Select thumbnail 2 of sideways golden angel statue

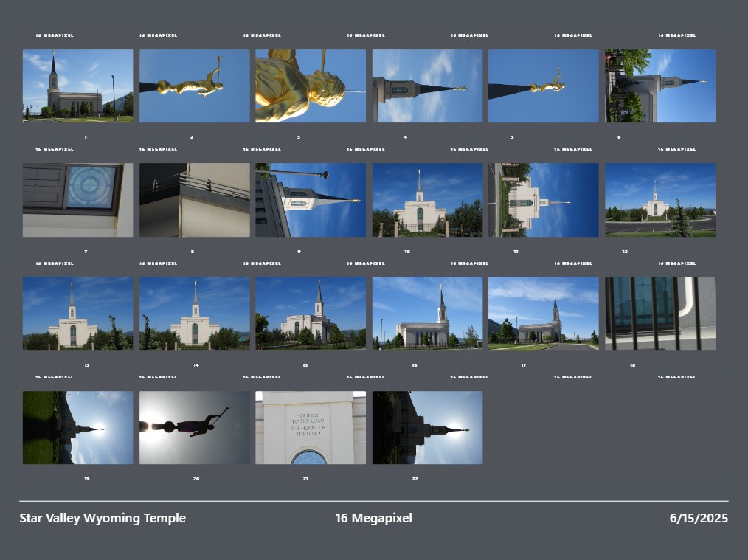click(x=194, y=86)
